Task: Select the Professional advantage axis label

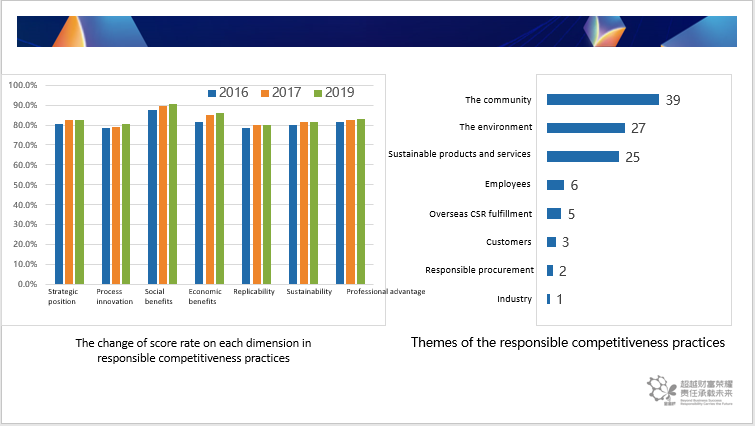Action: coord(386,292)
